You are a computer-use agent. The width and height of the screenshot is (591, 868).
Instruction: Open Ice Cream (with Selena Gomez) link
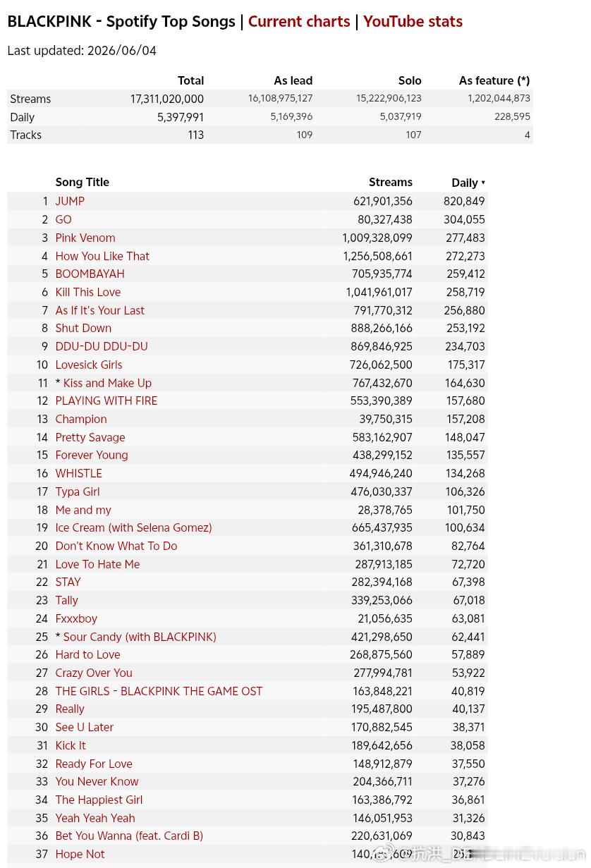[133, 527]
